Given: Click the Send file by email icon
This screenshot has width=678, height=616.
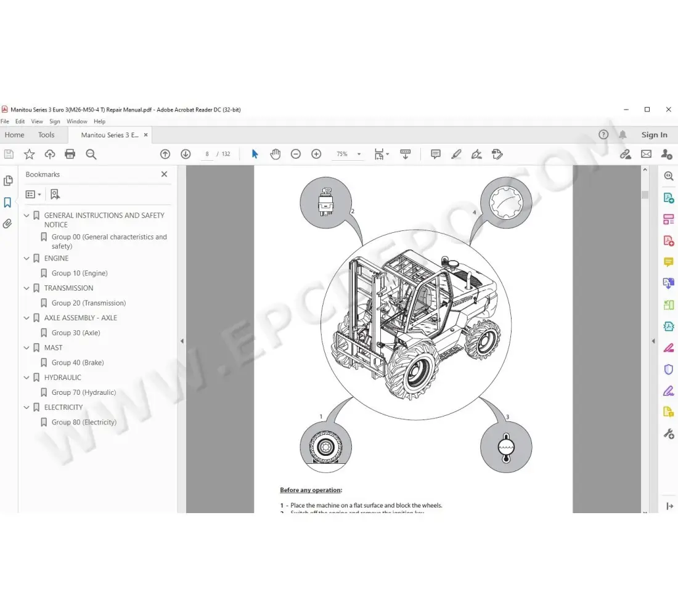Looking at the screenshot, I should 646,154.
